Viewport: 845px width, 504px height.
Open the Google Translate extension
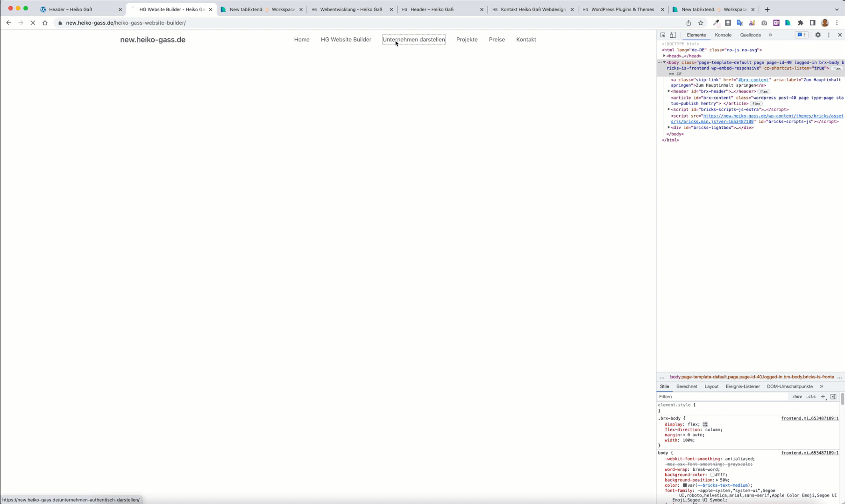(x=740, y=23)
